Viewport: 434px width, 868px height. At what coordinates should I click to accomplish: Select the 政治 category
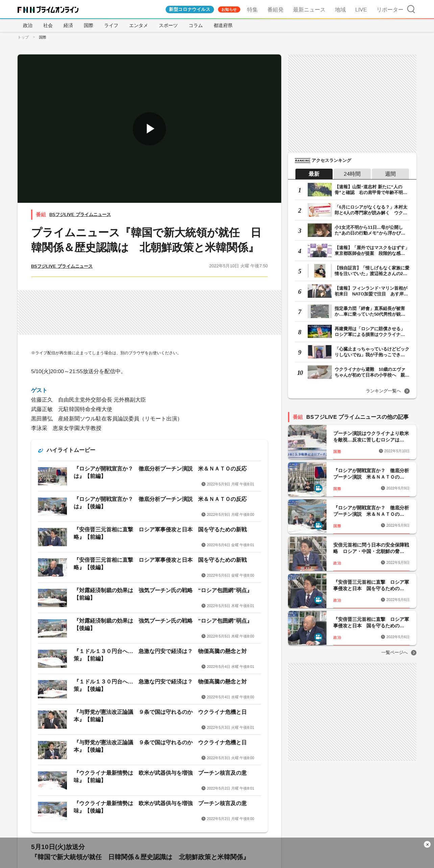coord(28,25)
